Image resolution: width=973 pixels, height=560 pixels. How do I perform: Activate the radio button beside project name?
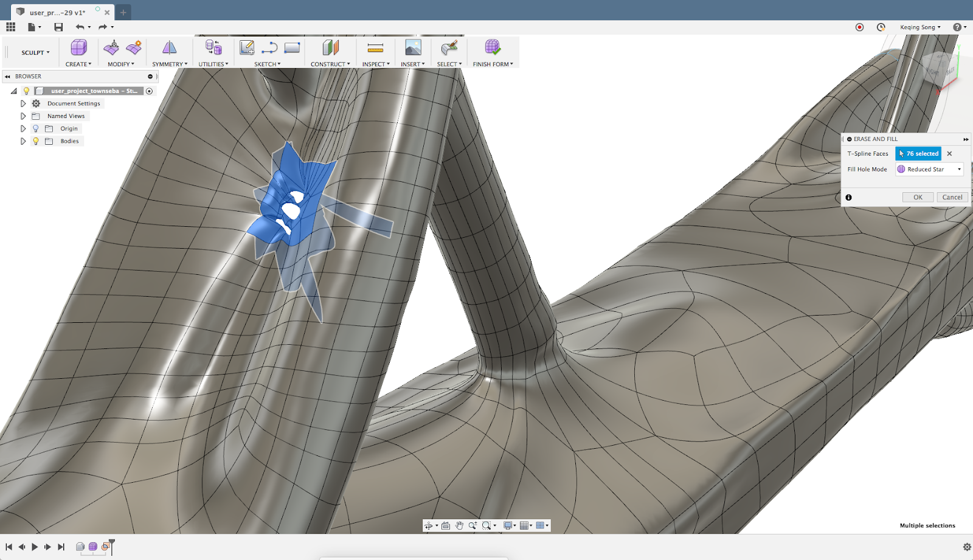tap(149, 91)
